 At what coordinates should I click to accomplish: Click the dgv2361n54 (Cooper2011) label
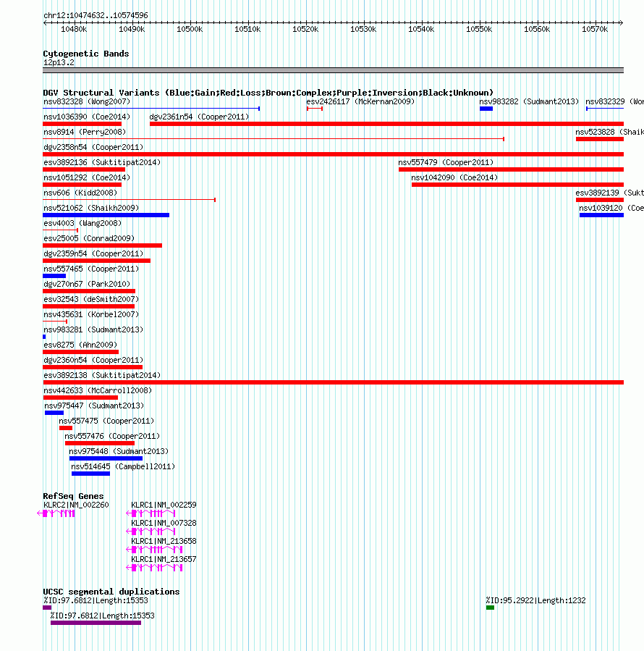pyautogui.click(x=199, y=117)
